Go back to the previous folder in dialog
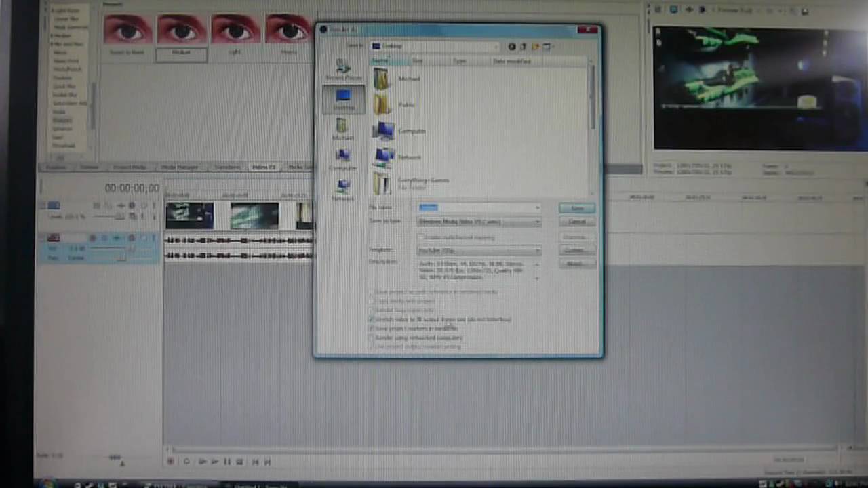This screenshot has width=868, height=488. [512, 47]
